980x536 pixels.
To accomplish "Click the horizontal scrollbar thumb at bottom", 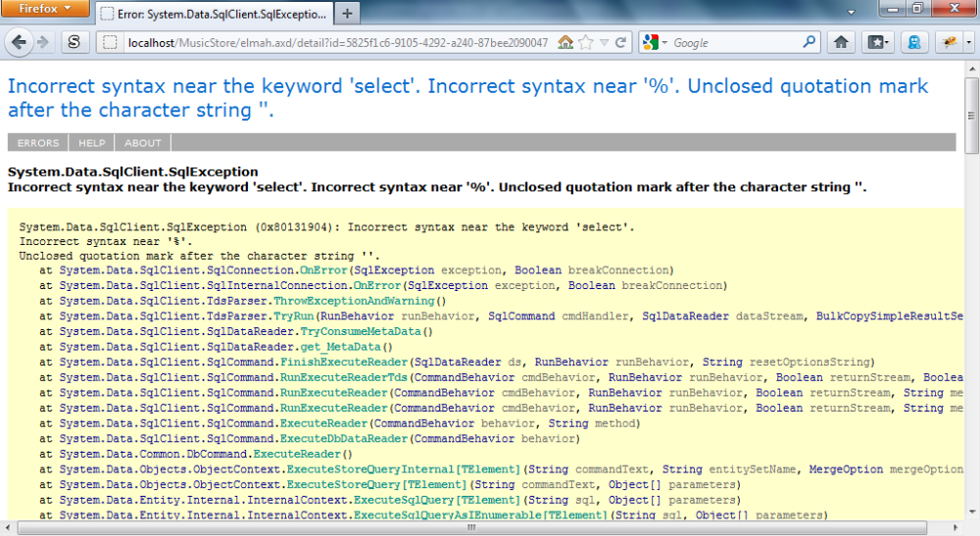I will point(470,527).
